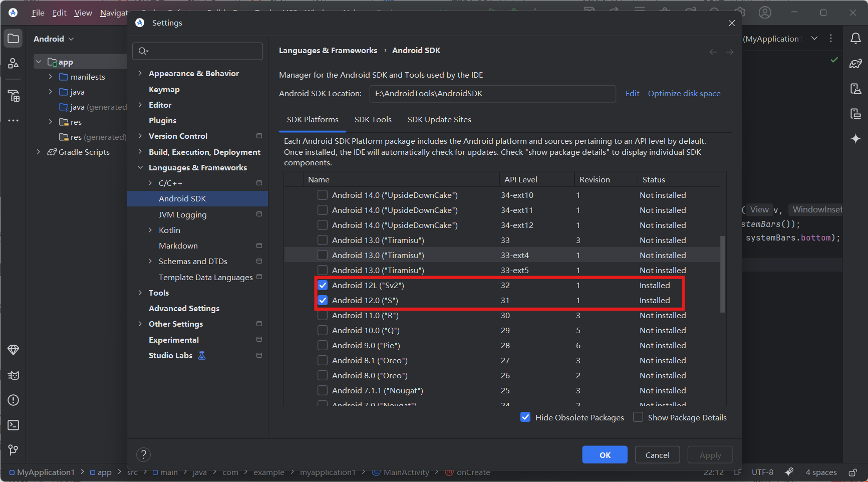868x482 pixels.
Task: Expand the Tools settings section
Action: pos(140,293)
